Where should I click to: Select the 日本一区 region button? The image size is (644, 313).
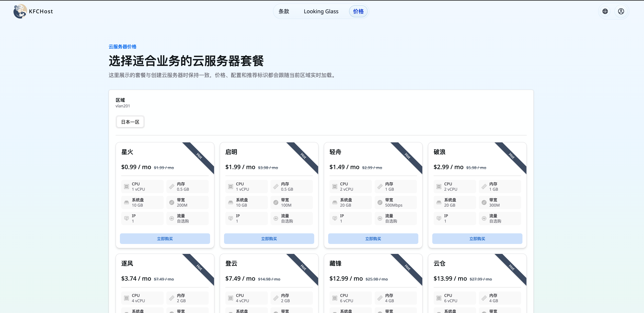130,122
